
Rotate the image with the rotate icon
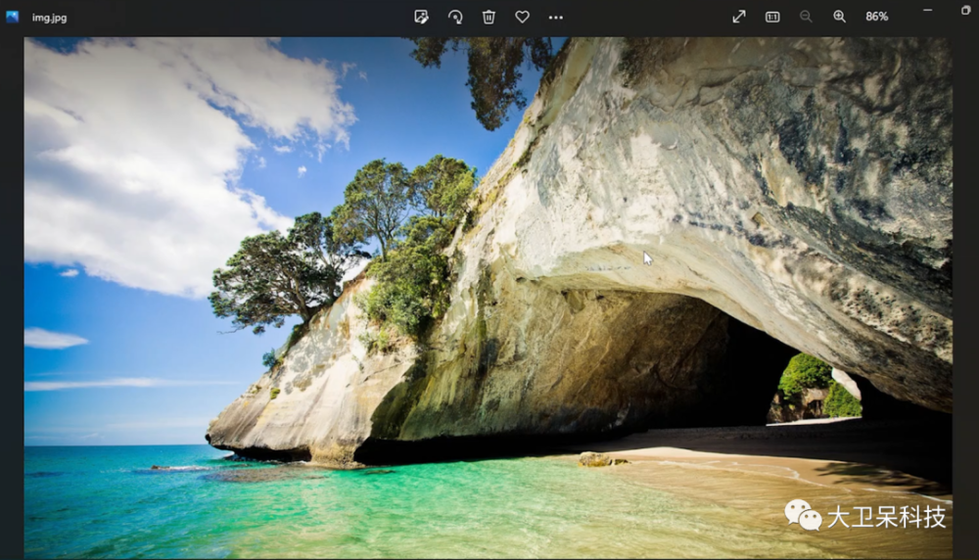coord(455,17)
